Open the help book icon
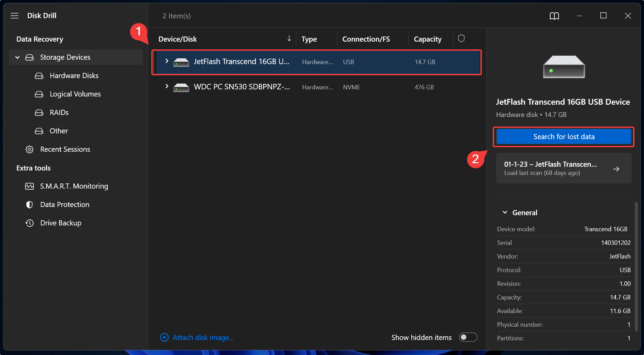This screenshot has height=355, width=644. pyautogui.click(x=554, y=16)
